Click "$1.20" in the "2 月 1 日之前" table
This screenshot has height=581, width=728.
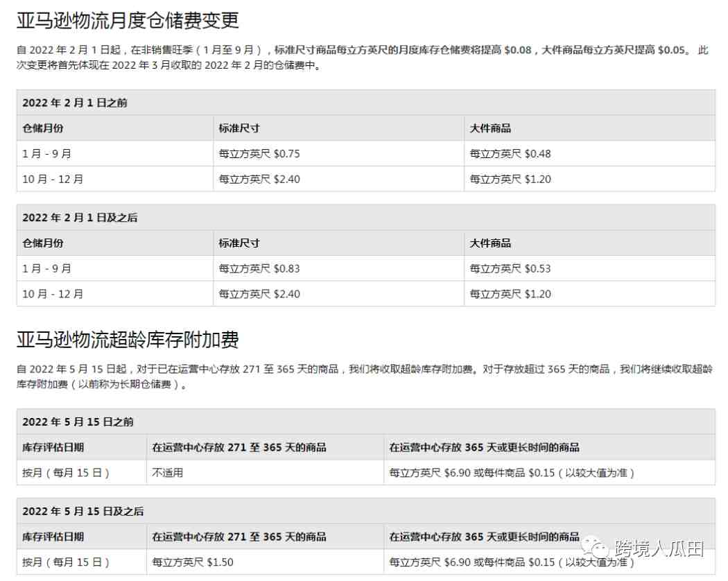click(x=538, y=180)
